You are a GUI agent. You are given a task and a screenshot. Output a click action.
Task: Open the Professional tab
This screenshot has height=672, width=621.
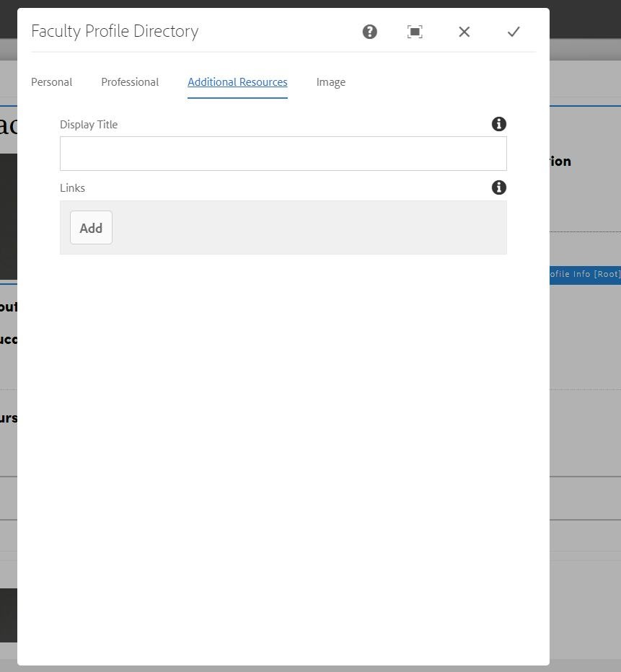[130, 82]
